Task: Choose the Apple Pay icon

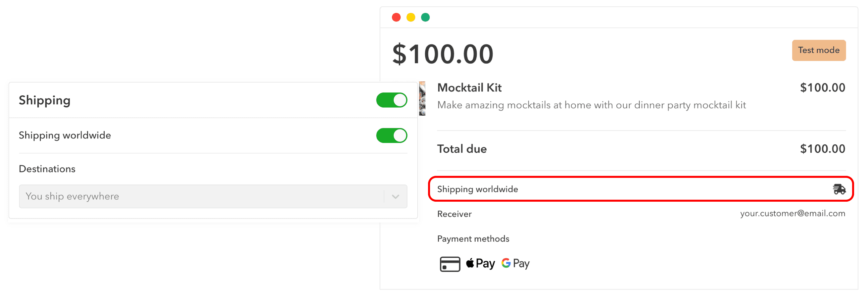Action: 480,263
